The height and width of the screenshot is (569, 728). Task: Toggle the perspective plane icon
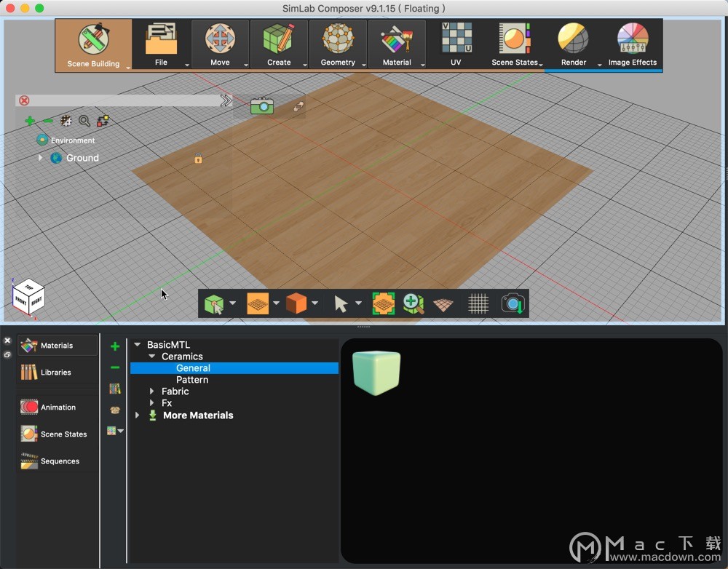point(443,305)
